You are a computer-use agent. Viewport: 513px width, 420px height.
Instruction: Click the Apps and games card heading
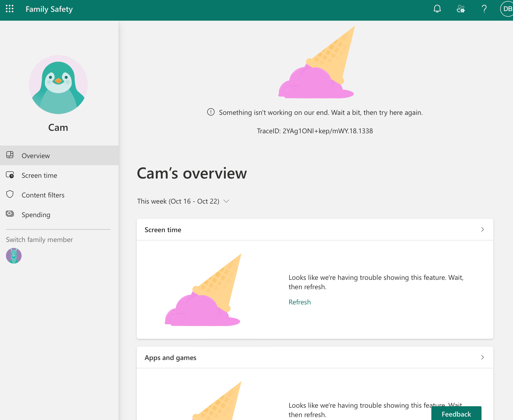170,358
